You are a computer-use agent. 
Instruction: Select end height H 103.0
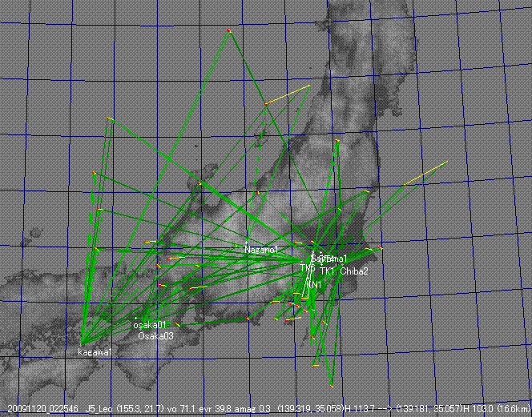tap(478, 409)
